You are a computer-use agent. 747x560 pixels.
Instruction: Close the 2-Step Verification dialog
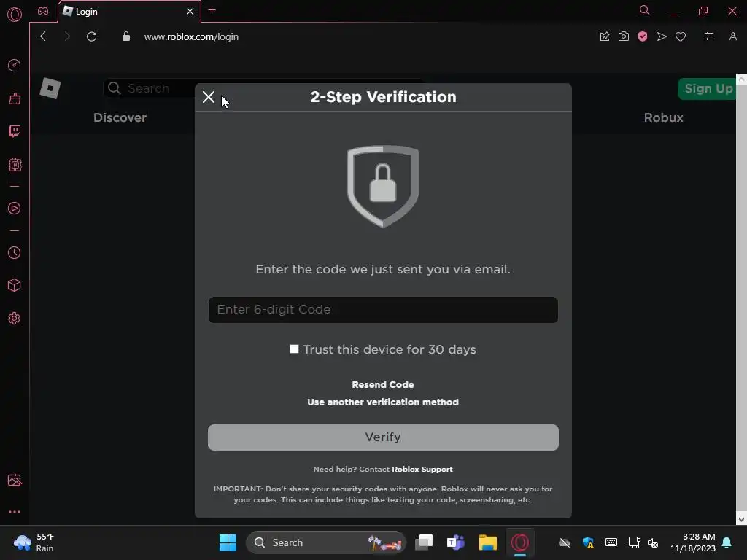(x=208, y=97)
